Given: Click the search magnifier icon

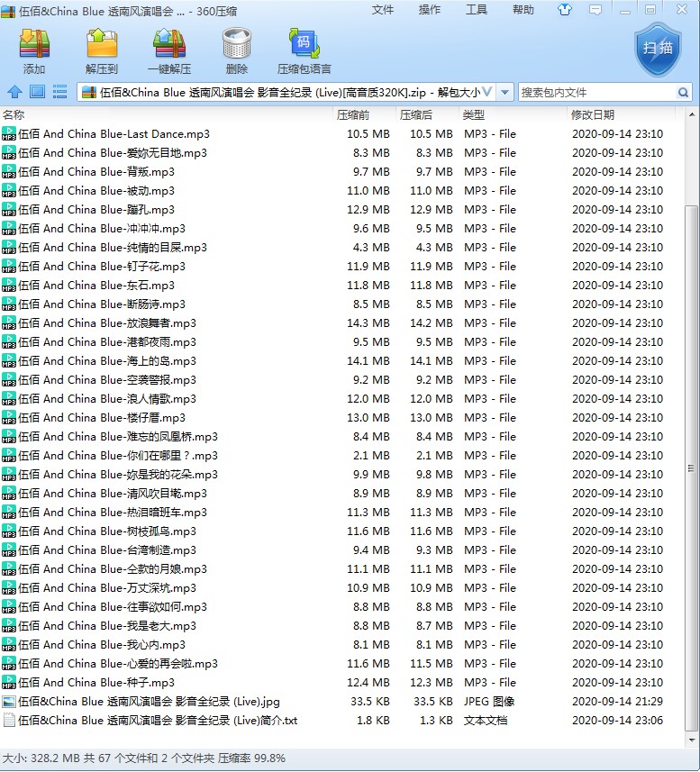Looking at the screenshot, I should pos(683,93).
